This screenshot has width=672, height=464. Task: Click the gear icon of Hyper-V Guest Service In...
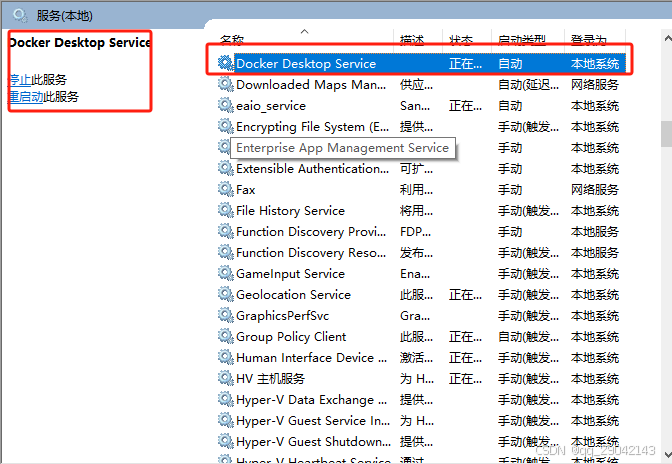pyautogui.click(x=225, y=420)
